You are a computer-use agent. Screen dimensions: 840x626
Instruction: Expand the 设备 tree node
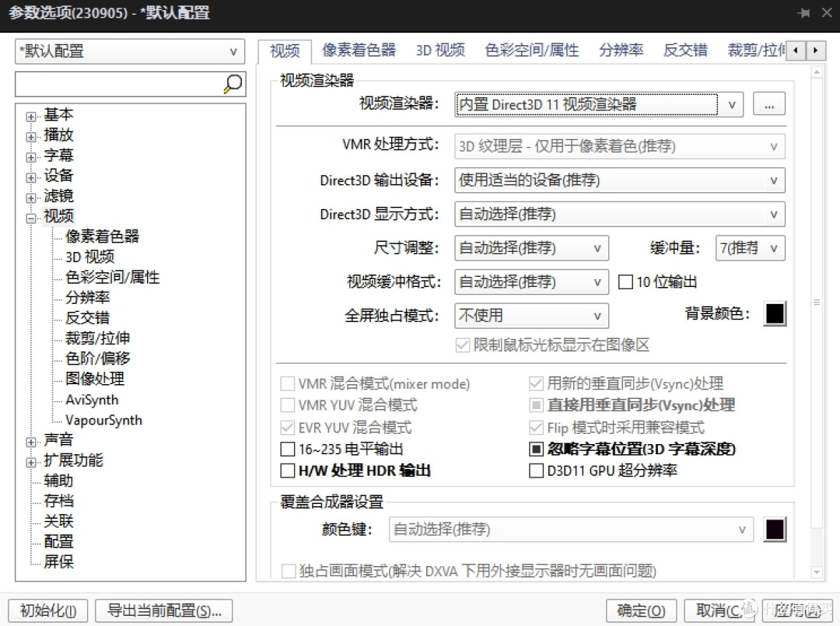tap(31, 177)
